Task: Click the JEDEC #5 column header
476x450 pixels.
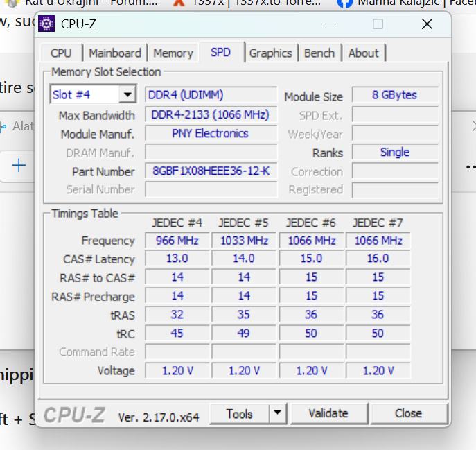Action: [244, 223]
